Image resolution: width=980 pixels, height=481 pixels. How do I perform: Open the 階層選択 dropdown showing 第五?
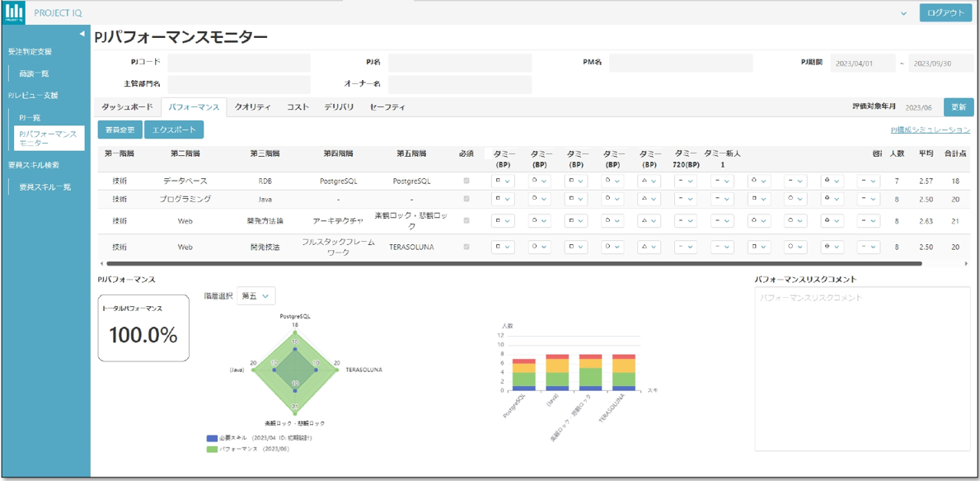coord(256,296)
